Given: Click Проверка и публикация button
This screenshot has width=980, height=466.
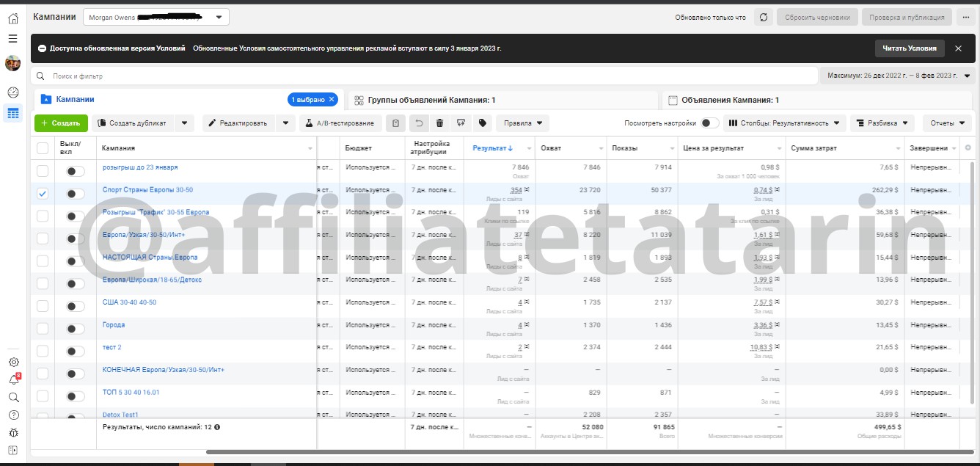Looking at the screenshot, I should (907, 17).
